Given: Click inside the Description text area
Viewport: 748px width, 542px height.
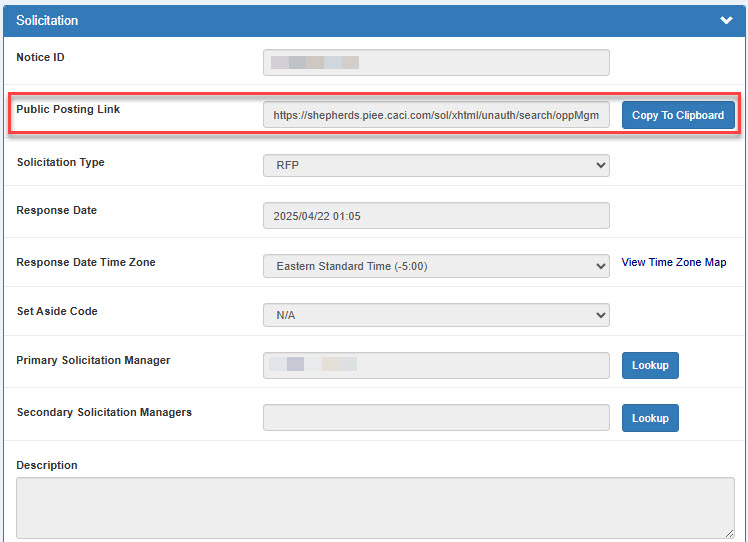Looking at the screenshot, I should 375,507.
